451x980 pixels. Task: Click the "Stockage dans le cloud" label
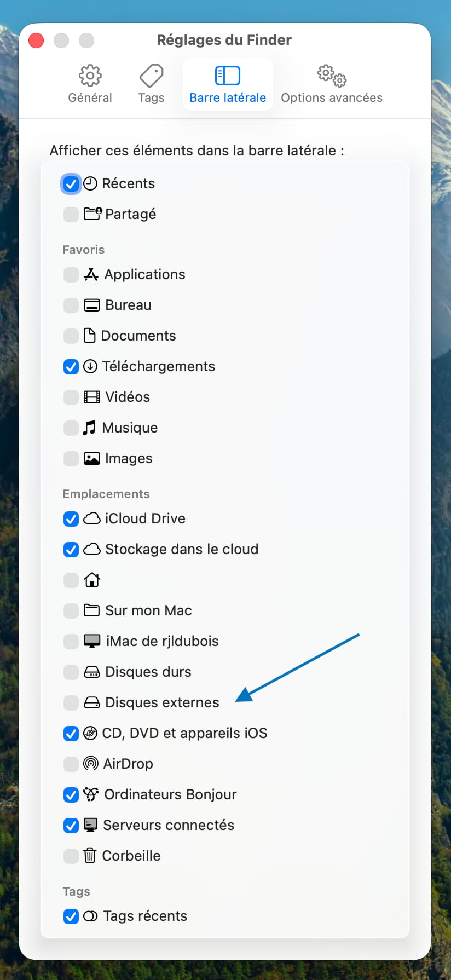(x=182, y=549)
